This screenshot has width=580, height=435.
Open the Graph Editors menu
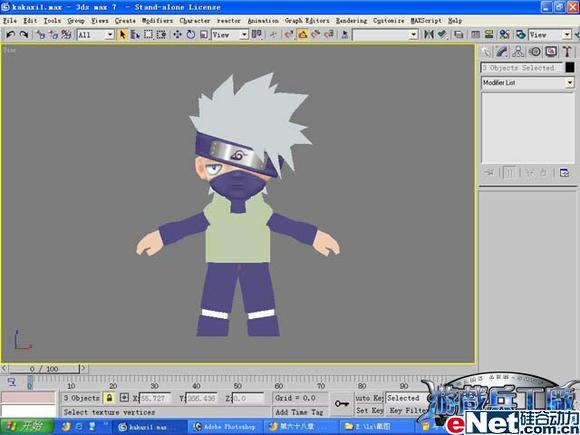[307, 21]
